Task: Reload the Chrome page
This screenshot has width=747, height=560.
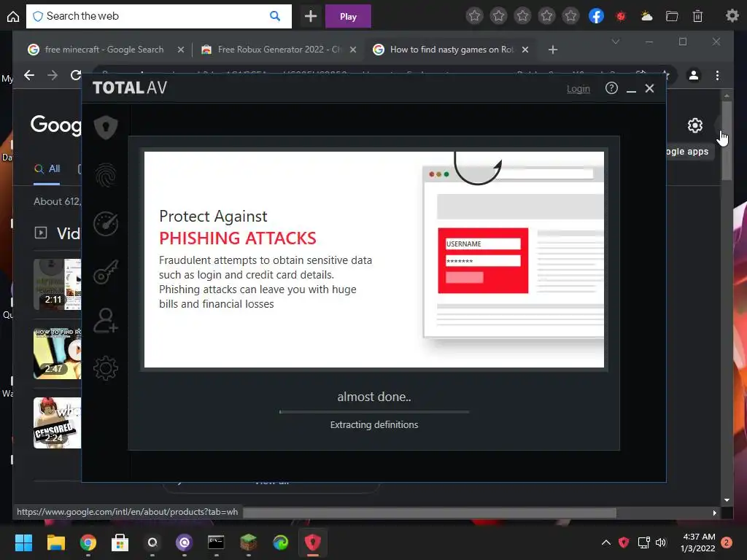Action: pyautogui.click(x=75, y=75)
